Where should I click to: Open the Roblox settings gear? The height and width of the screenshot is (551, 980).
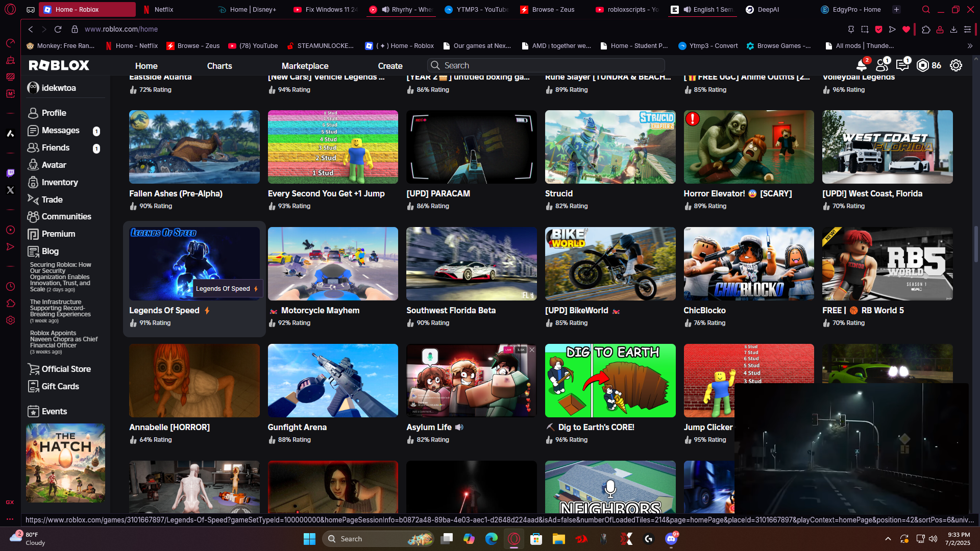pos(956,65)
